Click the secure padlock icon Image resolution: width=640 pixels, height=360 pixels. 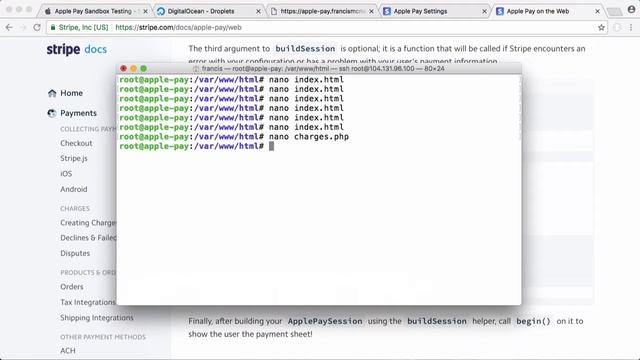click(53, 27)
